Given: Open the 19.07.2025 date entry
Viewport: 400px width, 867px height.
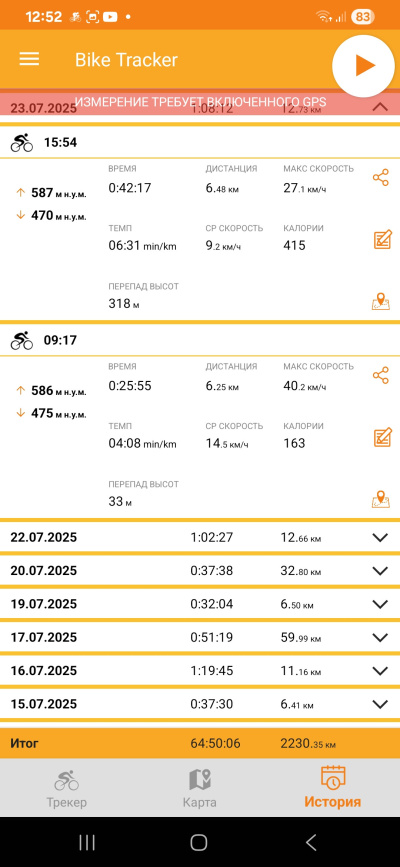Looking at the screenshot, I should (x=200, y=604).
